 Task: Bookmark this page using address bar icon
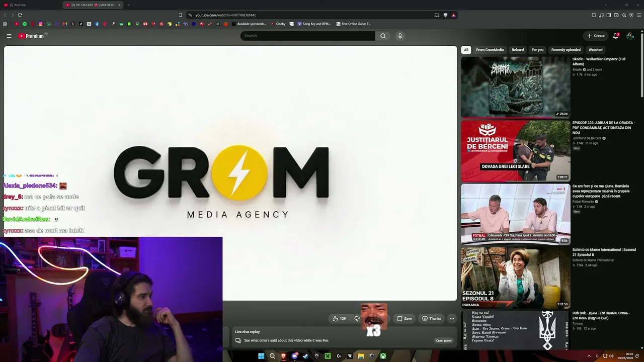point(180,15)
